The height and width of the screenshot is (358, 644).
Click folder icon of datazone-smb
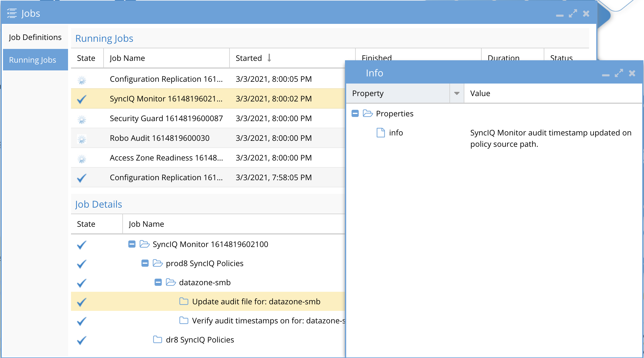[x=171, y=282]
